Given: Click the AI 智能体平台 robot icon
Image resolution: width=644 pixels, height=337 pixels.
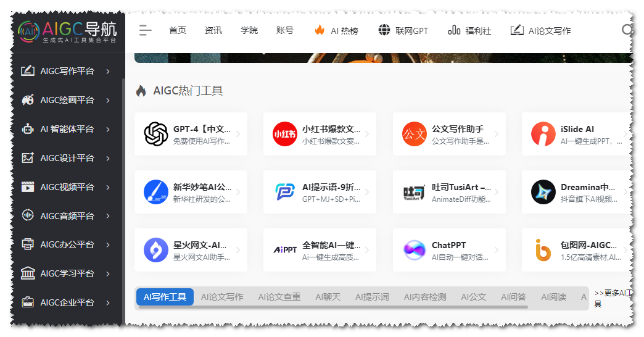Looking at the screenshot, I should pyautogui.click(x=28, y=129).
